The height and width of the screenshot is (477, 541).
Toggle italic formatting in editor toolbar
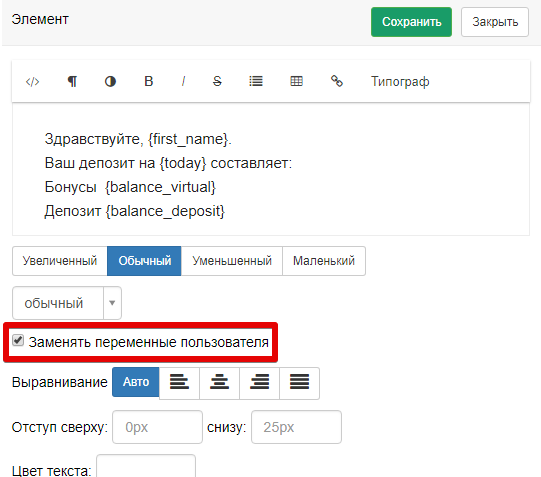(183, 82)
